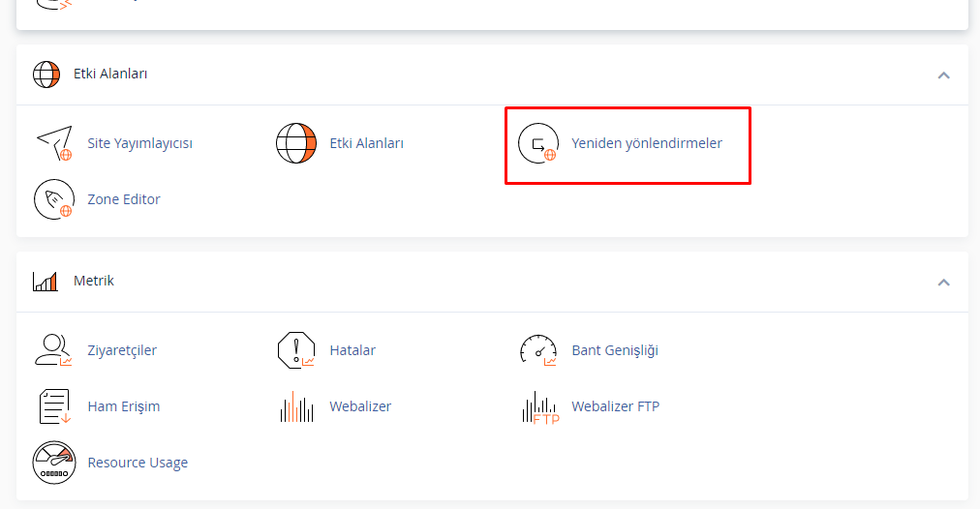Screen dimensions: 980x509
Task: Open the Yeniden yönlendirmeler link
Action: (x=647, y=143)
